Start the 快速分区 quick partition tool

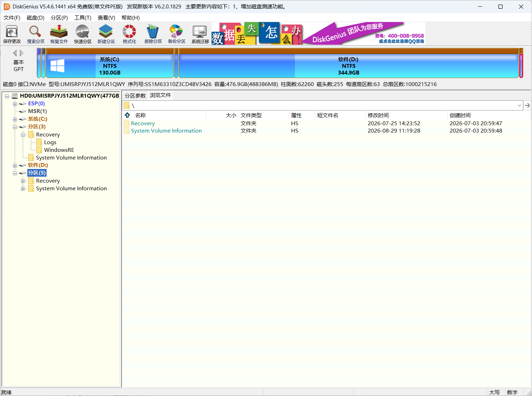pyautogui.click(x=83, y=34)
